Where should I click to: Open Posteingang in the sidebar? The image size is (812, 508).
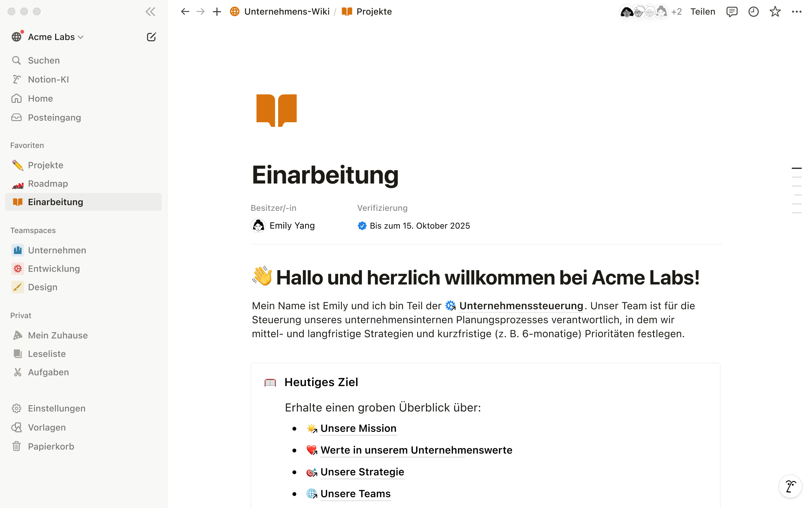83,117
